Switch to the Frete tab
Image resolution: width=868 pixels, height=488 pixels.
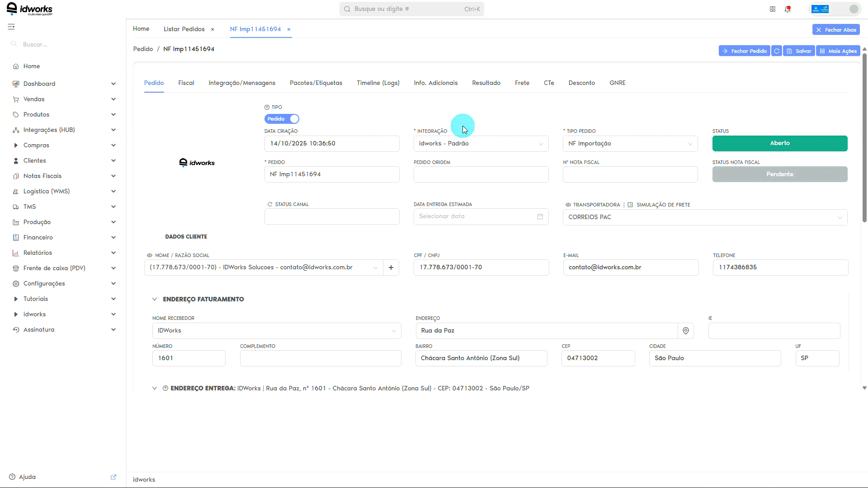pos(522,83)
